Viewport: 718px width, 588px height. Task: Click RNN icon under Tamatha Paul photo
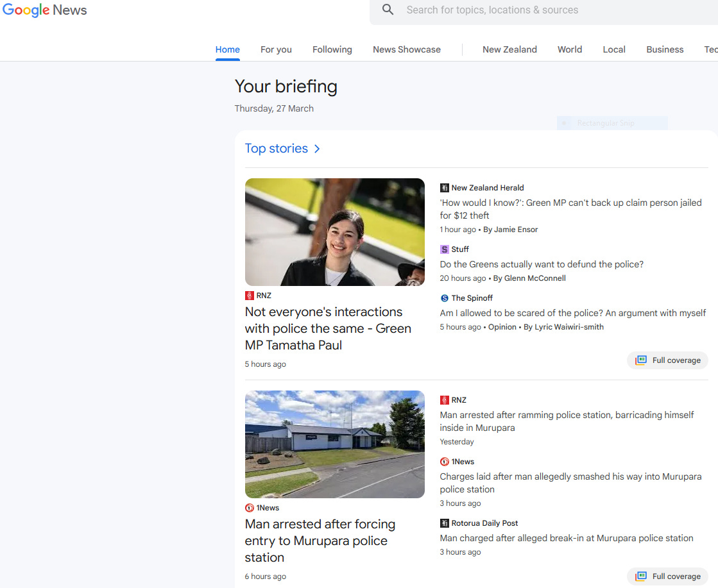249,296
